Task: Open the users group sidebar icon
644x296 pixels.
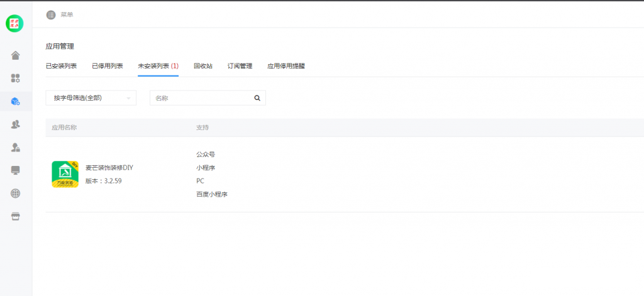Action: click(16, 124)
